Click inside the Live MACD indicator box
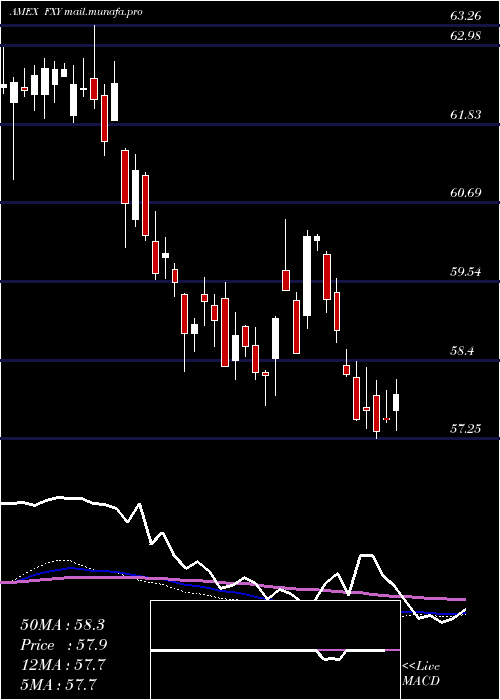 (x=275, y=650)
